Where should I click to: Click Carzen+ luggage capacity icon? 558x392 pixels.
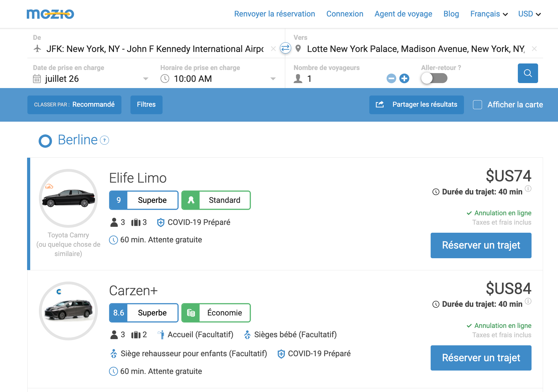[x=136, y=335]
